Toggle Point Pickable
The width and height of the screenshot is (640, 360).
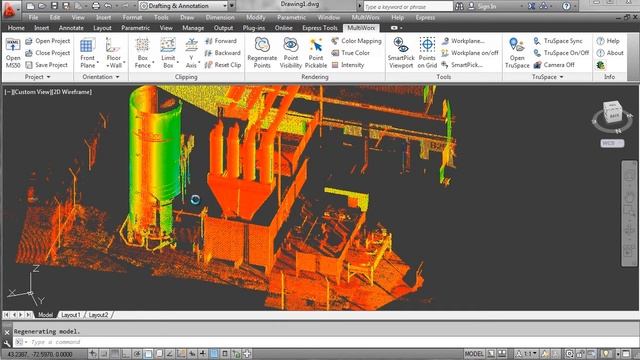click(x=316, y=53)
